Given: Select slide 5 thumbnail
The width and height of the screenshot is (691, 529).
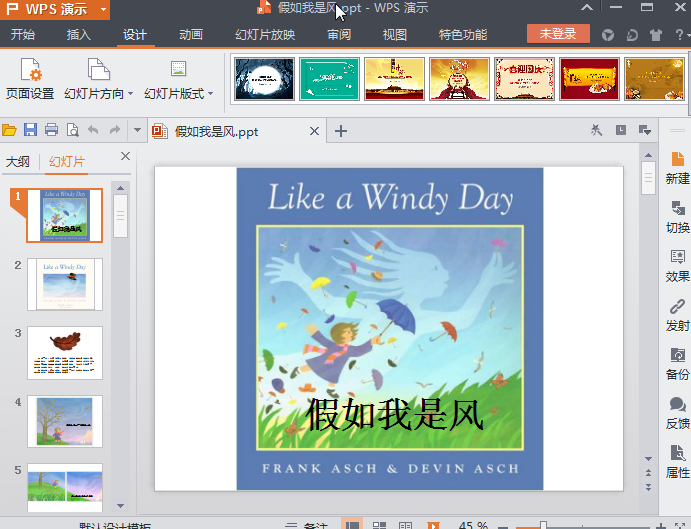Looking at the screenshot, I should coord(65,488).
